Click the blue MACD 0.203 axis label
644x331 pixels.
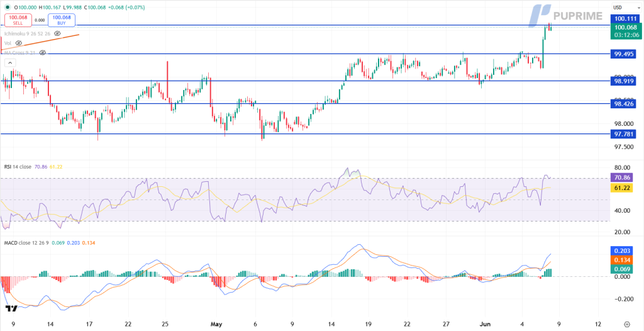623,251
